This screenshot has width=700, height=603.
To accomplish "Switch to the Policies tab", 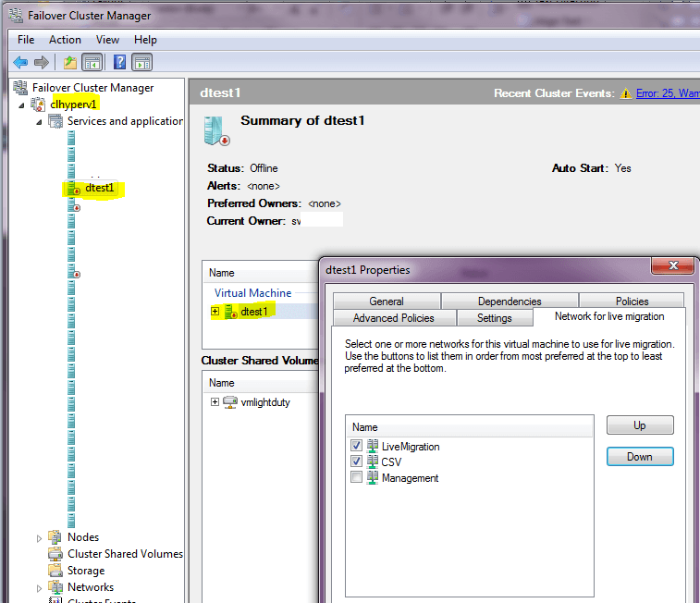I will coord(632,301).
